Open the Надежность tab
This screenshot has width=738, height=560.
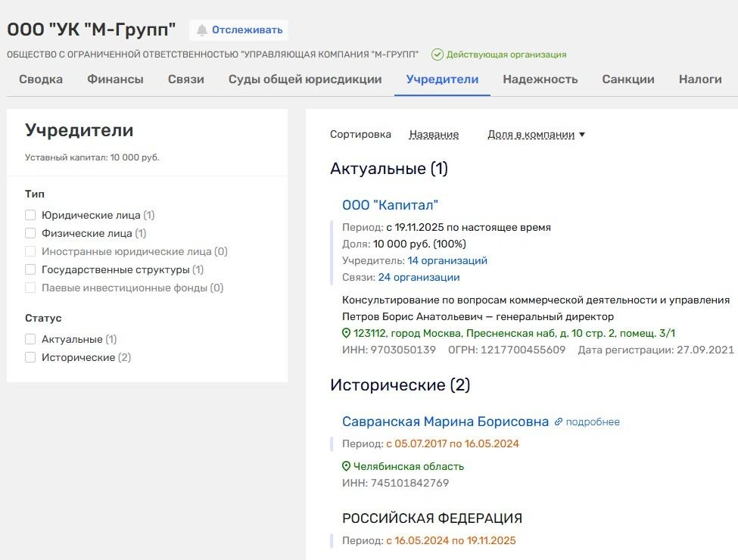pos(540,79)
